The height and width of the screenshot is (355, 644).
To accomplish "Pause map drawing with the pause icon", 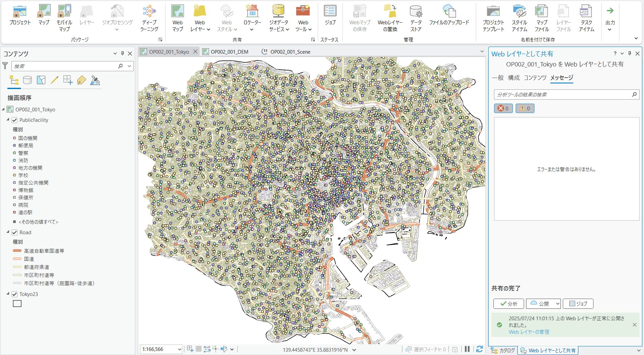I will 467,349.
